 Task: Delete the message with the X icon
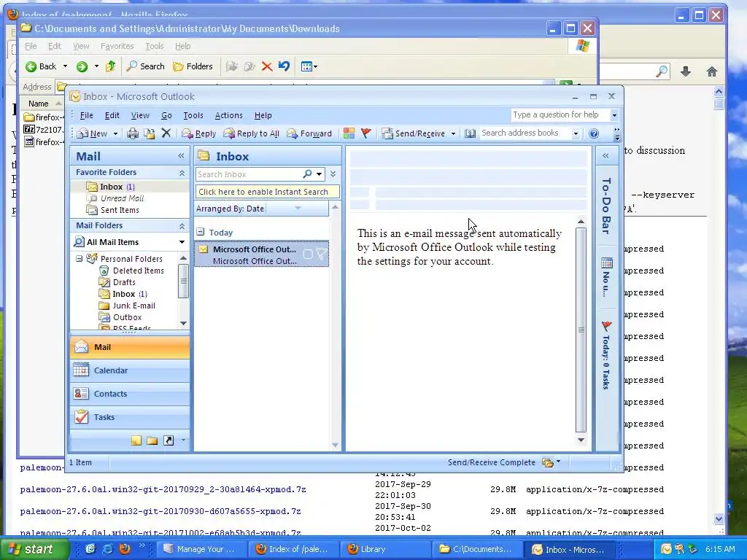tap(166, 133)
